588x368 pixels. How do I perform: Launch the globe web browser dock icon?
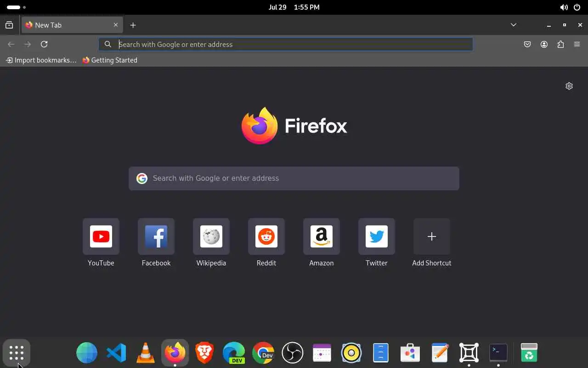87,353
